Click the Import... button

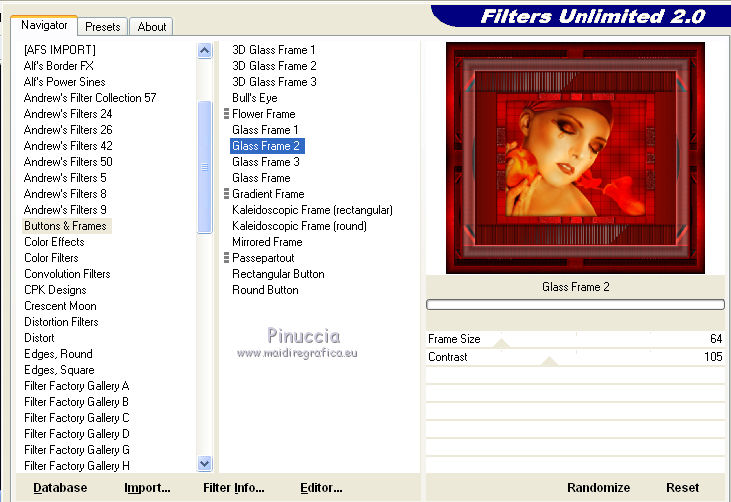[147, 488]
